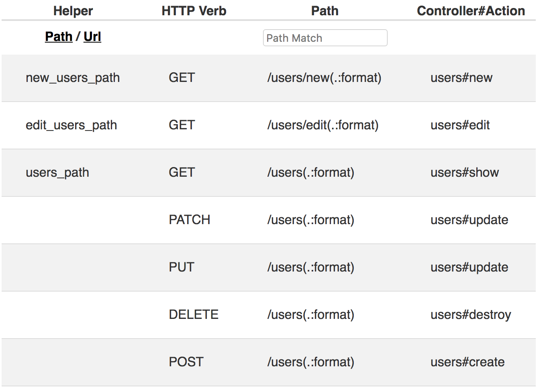Screen dimensions: 547x392
Task: Click the Controller#Action column header
Action: coord(471,11)
